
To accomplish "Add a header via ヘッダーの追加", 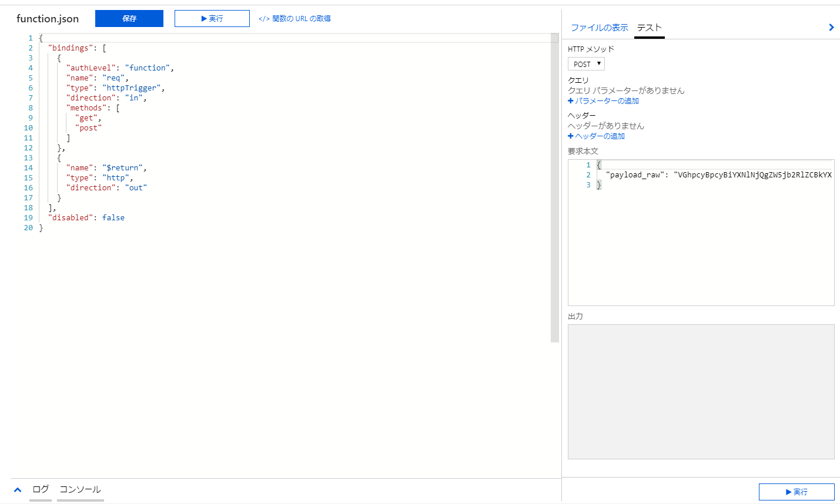I will [597, 136].
